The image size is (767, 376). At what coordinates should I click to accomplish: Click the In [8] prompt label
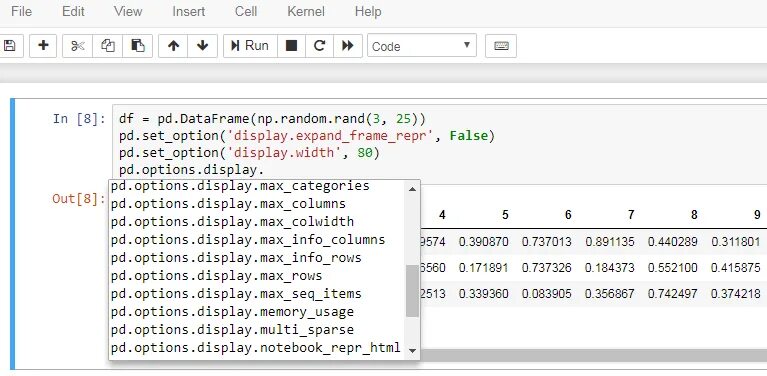point(79,119)
